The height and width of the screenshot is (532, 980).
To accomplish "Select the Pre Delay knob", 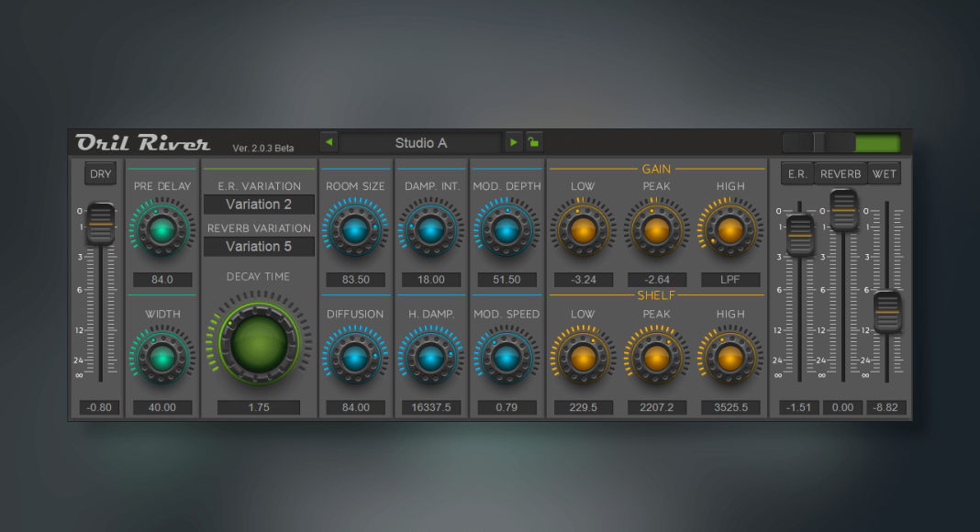I will point(161,230).
